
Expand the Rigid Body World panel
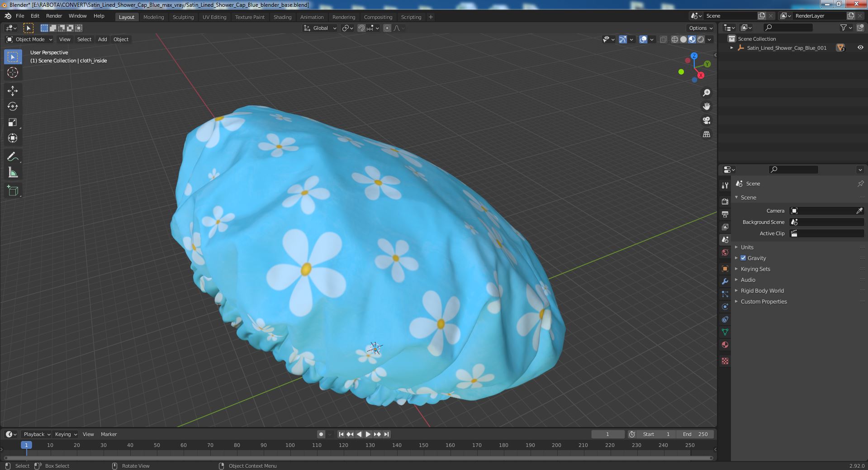[762, 290]
